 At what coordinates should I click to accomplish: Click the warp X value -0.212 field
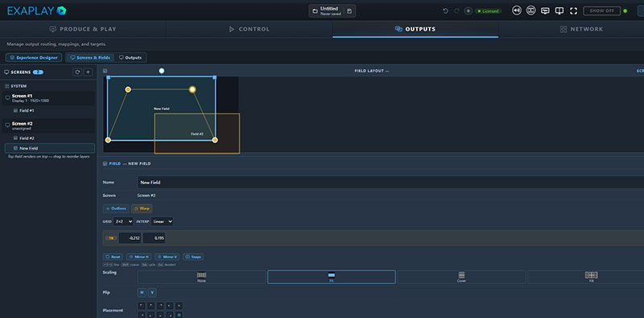(x=130, y=237)
